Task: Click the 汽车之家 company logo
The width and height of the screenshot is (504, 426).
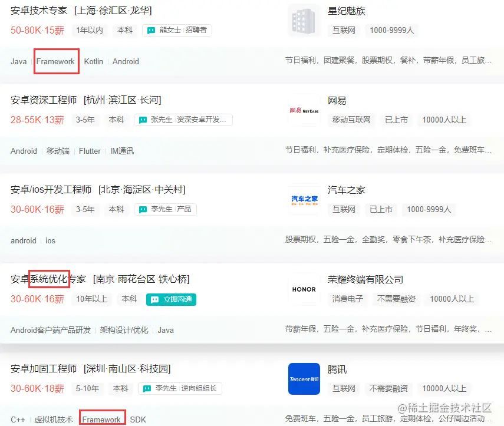Action: (x=303, y=199)
